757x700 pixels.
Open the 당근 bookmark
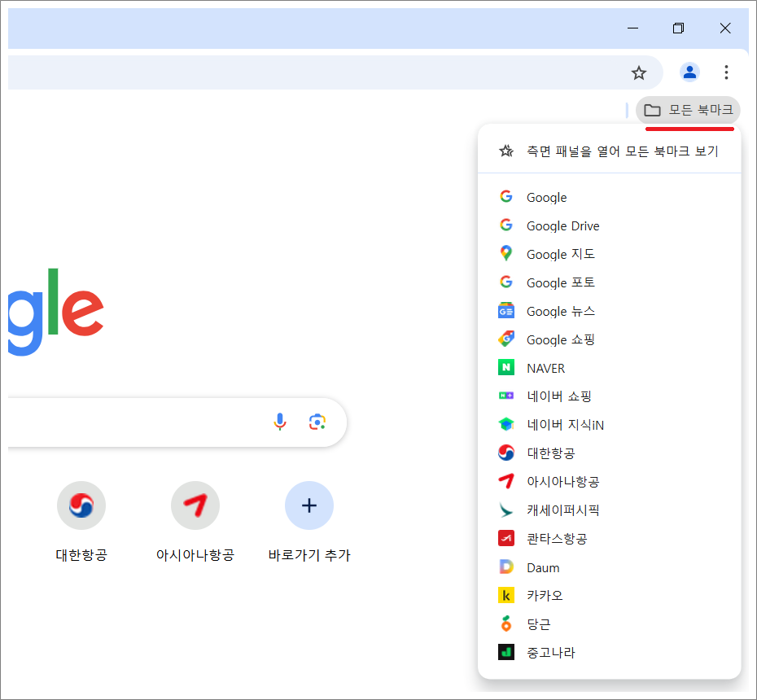(x=610, y=624)
